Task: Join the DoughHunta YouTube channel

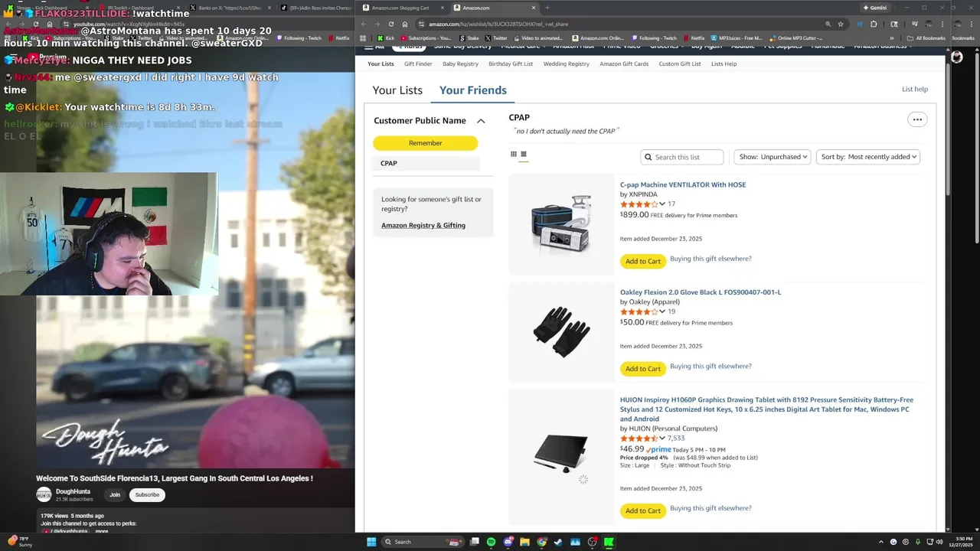Action: 114,494
